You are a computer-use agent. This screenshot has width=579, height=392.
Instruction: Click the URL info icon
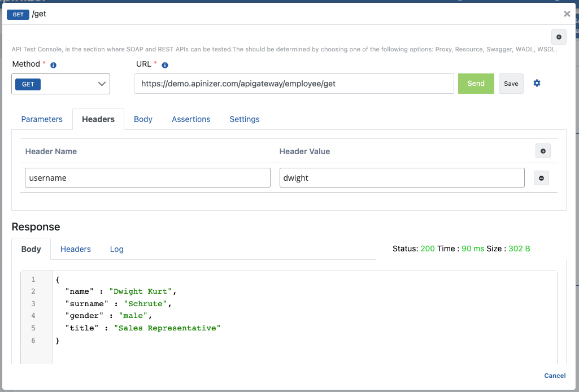pos(164,65)
